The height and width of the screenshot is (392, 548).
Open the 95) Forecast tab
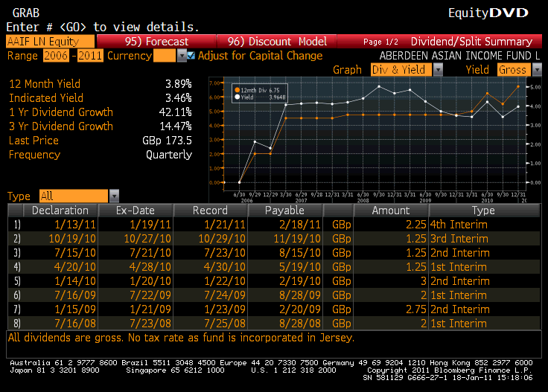156,42
